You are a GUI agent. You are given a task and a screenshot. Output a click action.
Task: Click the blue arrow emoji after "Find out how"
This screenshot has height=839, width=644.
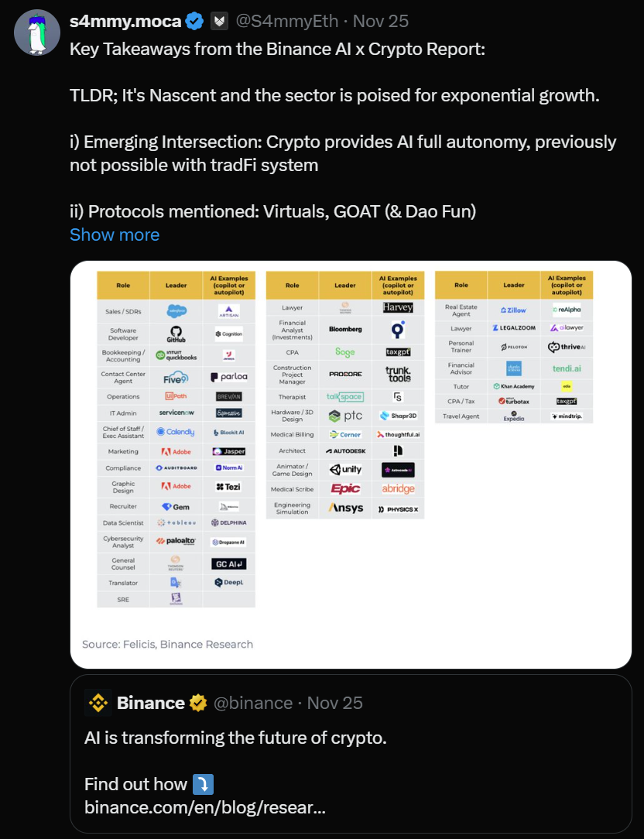click(x=202, y=784)
